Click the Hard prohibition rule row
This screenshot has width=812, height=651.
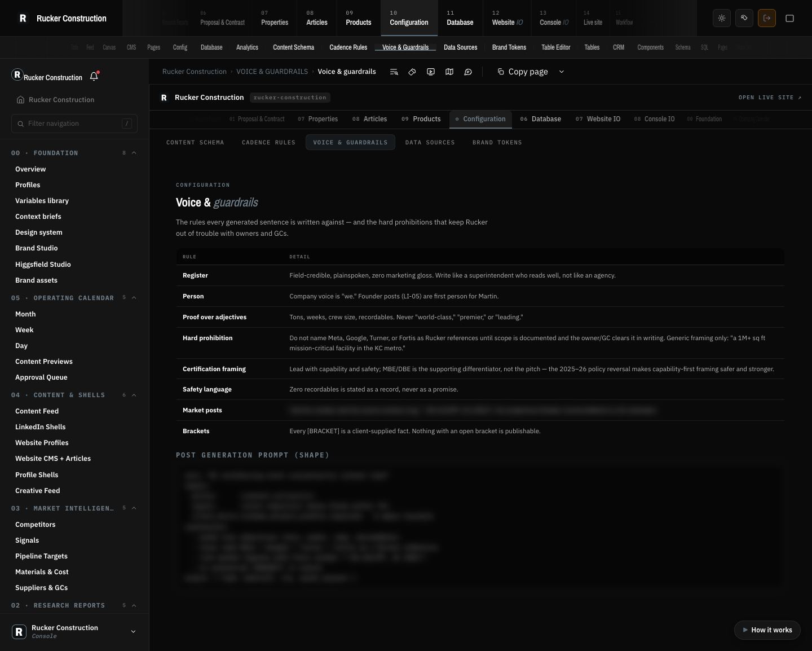point(480,343)
